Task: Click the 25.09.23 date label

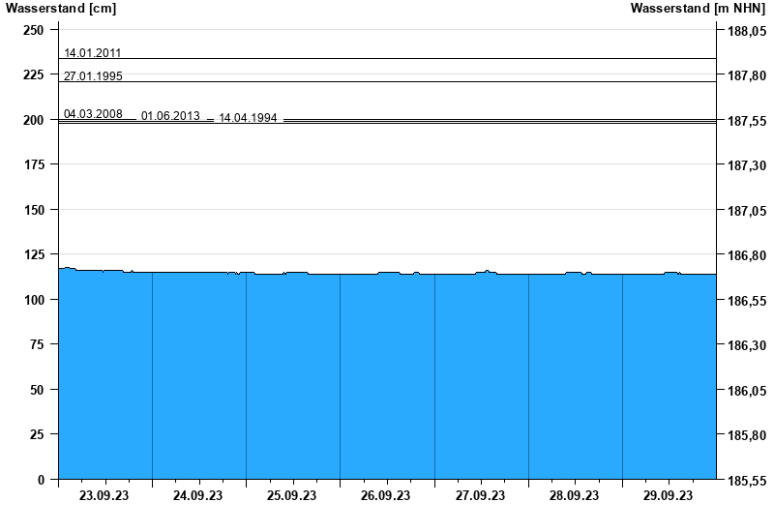Action: click(291, 496)
